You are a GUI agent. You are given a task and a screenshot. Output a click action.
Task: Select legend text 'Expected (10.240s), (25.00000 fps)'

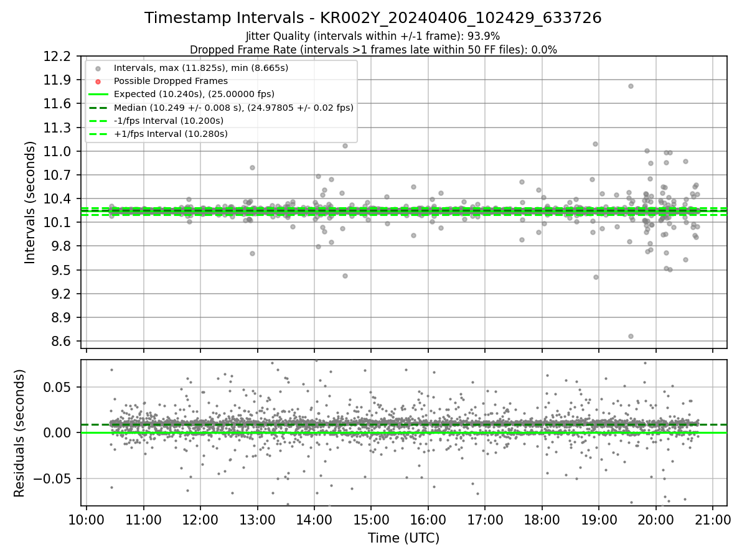194,94
